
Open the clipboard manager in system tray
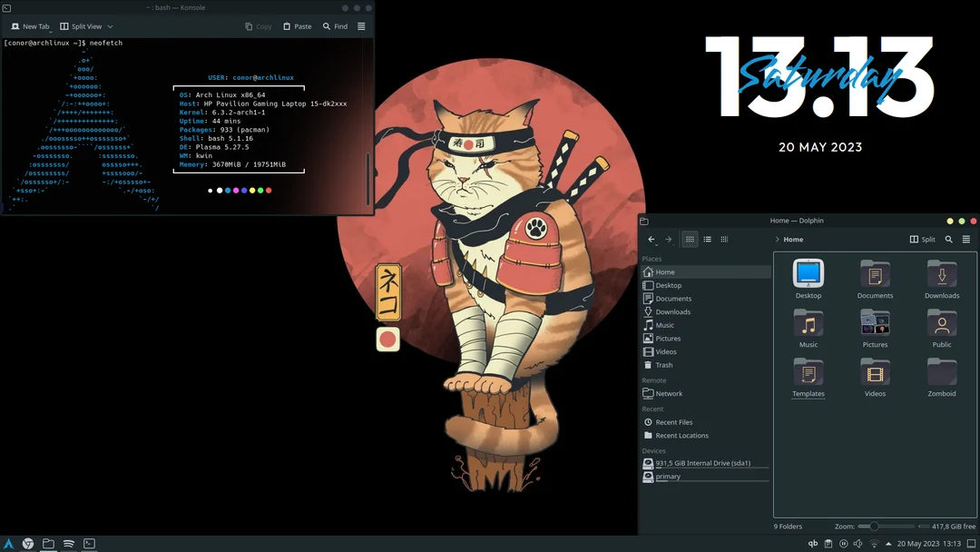click(x=828, y=543)
